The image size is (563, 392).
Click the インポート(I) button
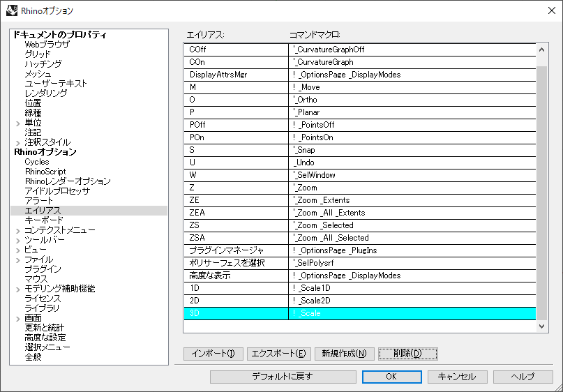click(x=213, y=354)
